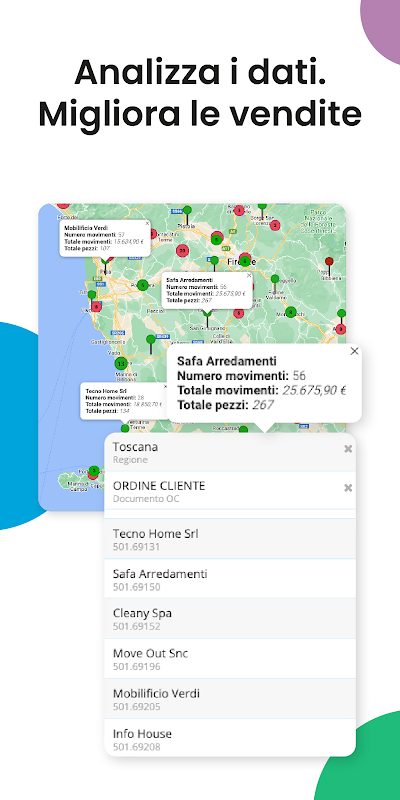Image resolution: width=400 pixels, height=800 pixels.
Task: Close the large Safa Arredamenti info popup
Action: 355,351
